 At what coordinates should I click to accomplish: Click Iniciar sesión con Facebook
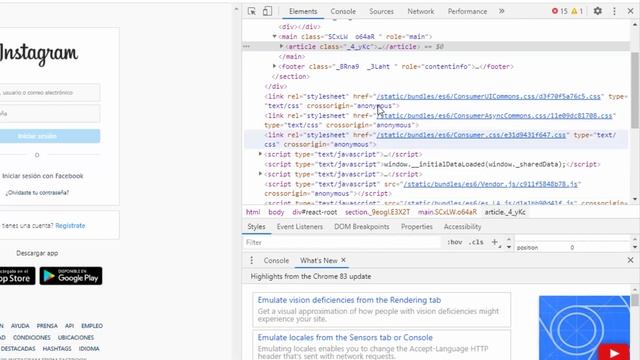pos(42,176)
